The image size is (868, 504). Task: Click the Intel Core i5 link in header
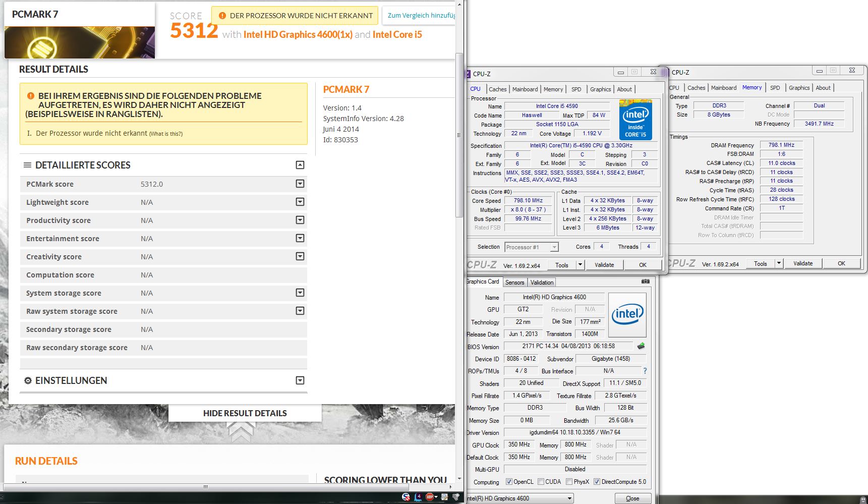pyautogui.click(x=397, y=35)
